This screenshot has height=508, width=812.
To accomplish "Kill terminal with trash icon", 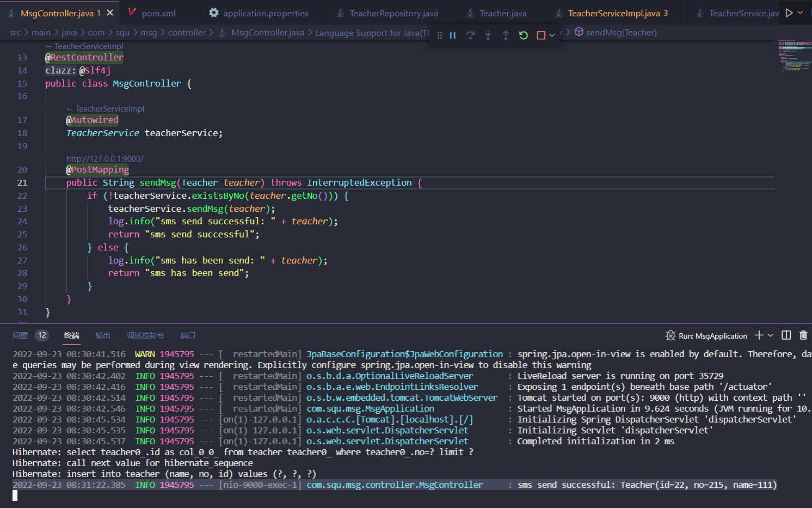I will click(803, 335).
